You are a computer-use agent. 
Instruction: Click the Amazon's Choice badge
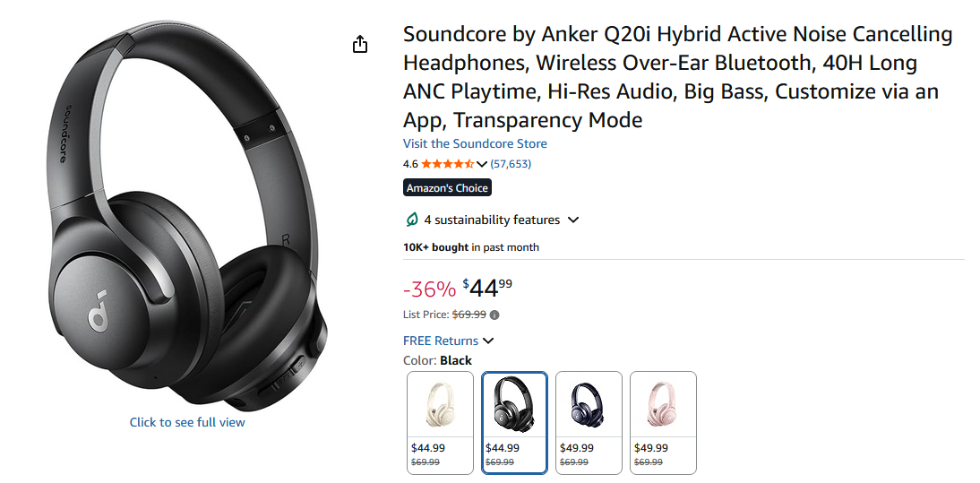point(447,188)
